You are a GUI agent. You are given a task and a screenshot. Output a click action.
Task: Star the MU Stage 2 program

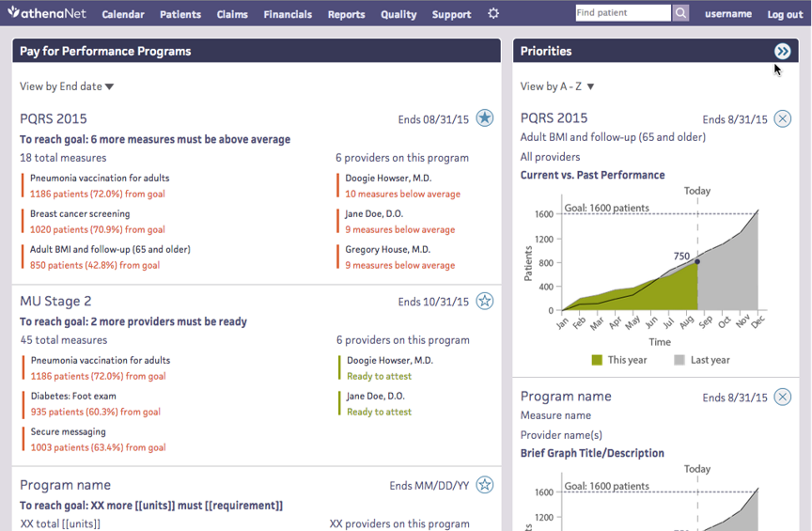pyautogui.click(x=484, y=301)
